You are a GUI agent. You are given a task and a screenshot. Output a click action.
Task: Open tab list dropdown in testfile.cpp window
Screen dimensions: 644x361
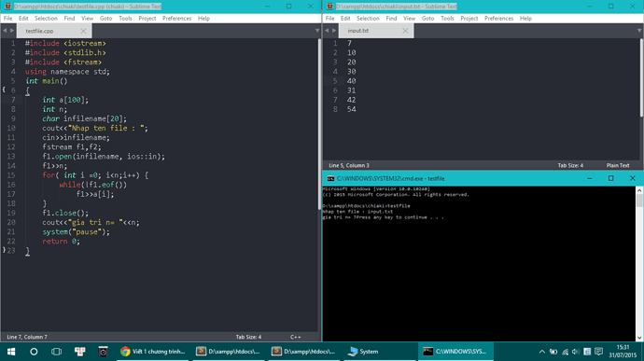click(x=317, y=31)
